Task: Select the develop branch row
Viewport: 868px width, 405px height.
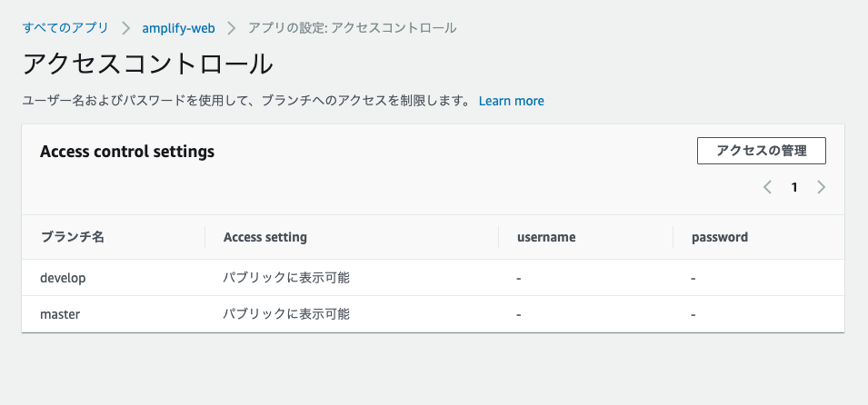Action: pos(64,278)
